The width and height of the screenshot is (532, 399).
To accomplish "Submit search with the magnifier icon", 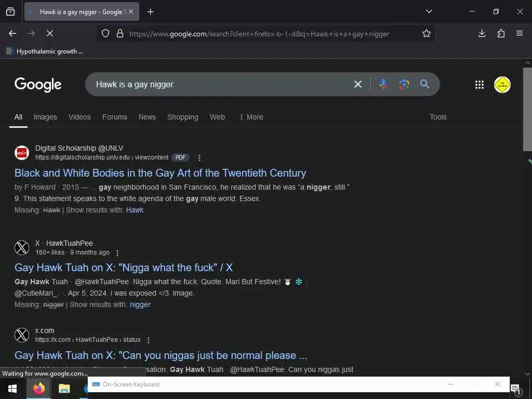I will (x=425, y=84).
